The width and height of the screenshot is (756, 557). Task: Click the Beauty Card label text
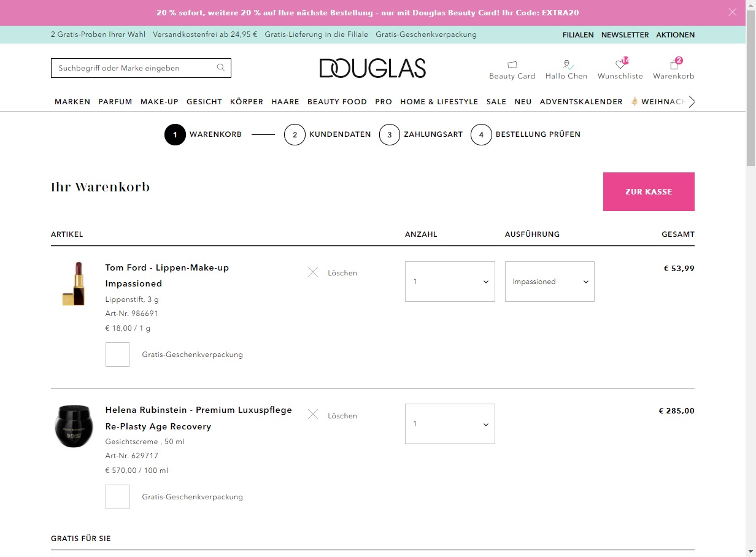click(512, 76)
